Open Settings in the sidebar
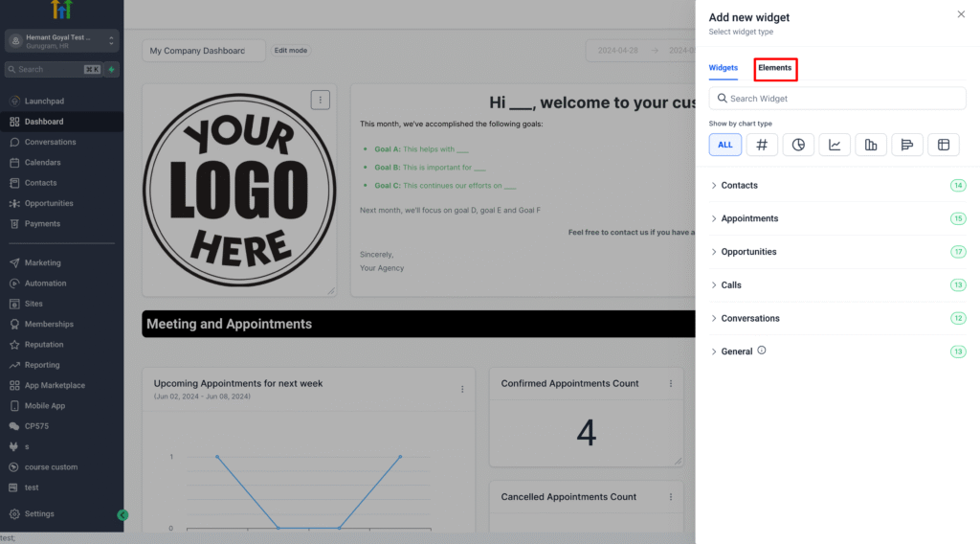 coord(39,514)
